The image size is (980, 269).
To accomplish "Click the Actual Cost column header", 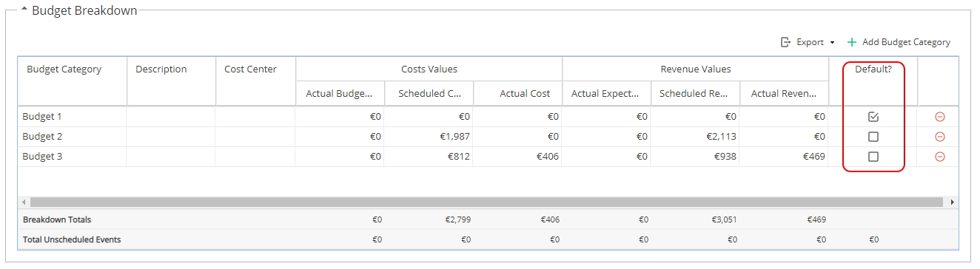I will (x=518, y=93).
